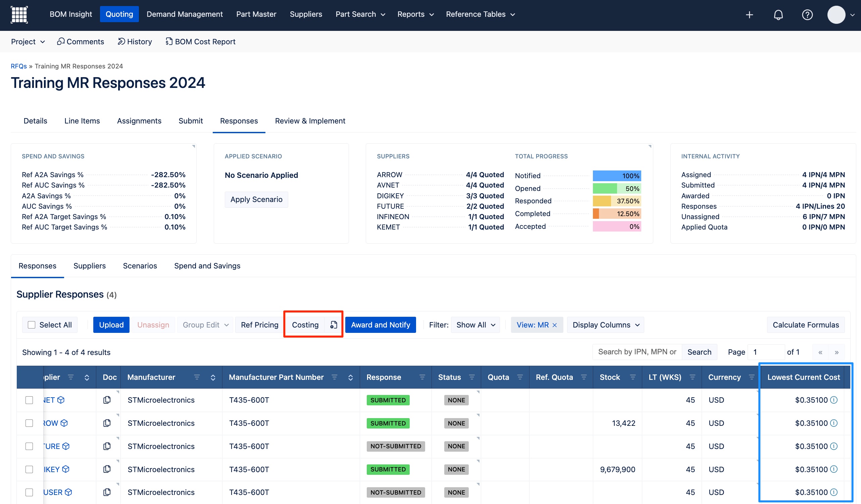Click the Notified 100% progress bar
This screenshot has height=504, width=861.
[617, 175]
